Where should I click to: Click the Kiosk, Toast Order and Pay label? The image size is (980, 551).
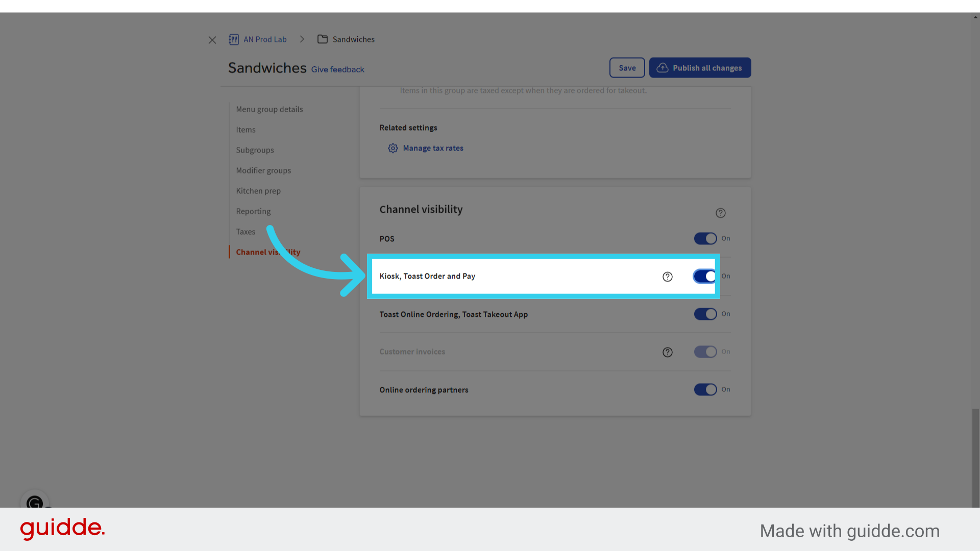[427, 276]
